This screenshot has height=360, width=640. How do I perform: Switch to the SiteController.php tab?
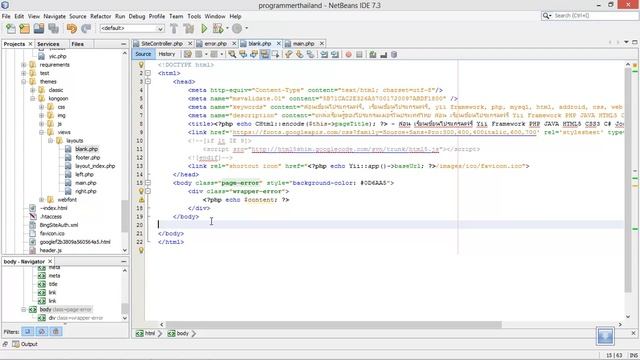[162, 43]
